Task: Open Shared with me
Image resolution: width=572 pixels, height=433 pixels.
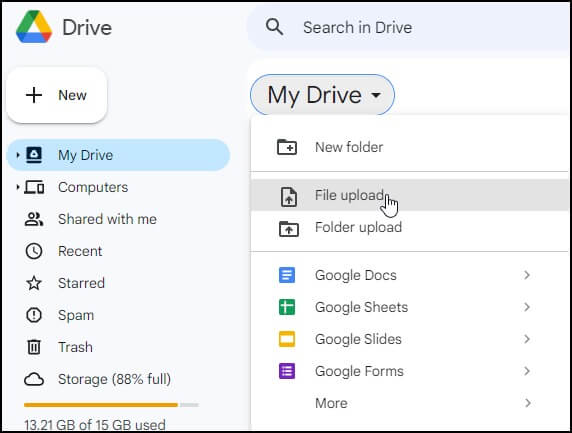Action: [x=118, y=219]
